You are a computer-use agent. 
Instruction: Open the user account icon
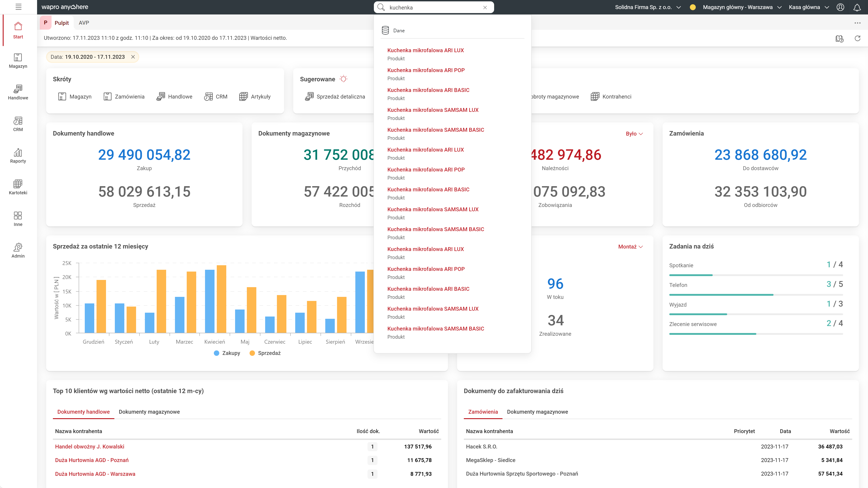pyautogui.click(x=840, y=7)
